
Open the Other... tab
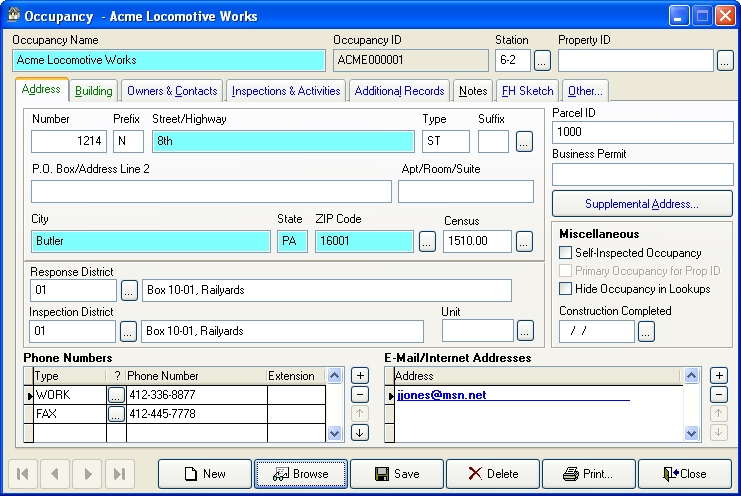coord(585,91)
